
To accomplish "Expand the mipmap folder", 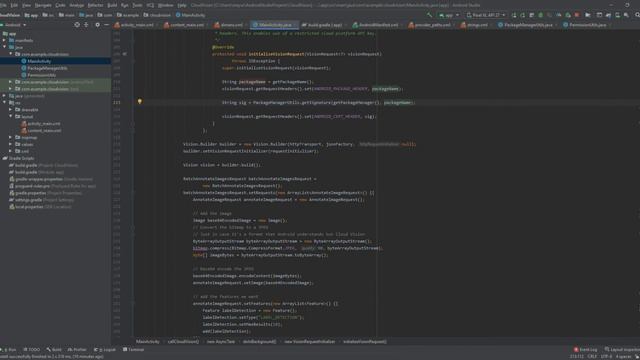I will coord(11,138).
